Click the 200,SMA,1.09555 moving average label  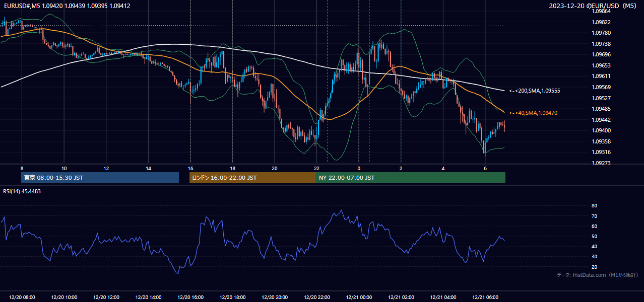[x=535, y=91]
